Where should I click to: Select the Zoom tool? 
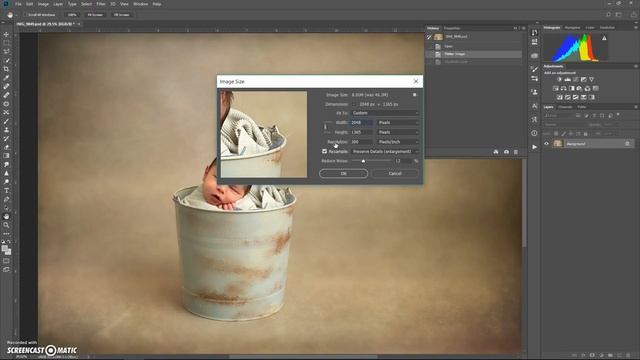(x=6, y=225)
